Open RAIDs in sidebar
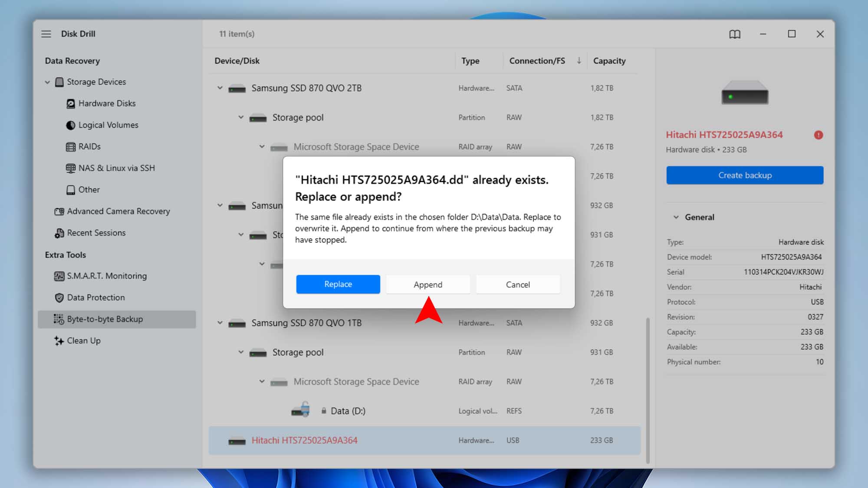The width and height of the screenshot is (868, 488). pyautogui.click(x=89, y=147)
